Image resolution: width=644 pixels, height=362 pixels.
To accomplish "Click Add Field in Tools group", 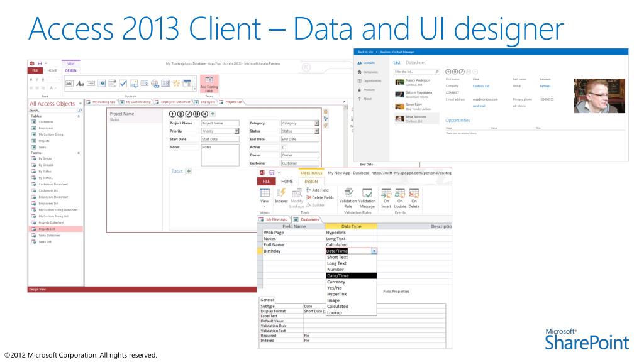I will click(318, 190).
